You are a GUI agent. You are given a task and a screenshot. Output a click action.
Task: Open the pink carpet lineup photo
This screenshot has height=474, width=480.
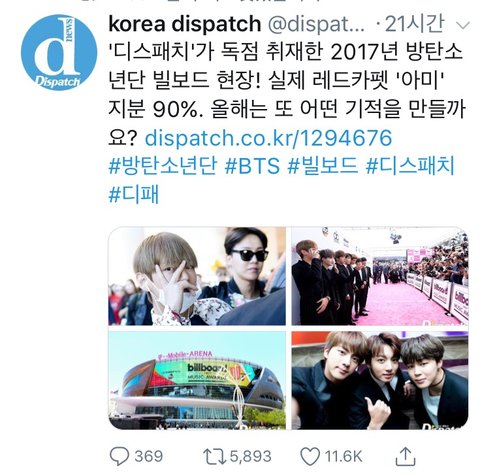pos(380,276)
